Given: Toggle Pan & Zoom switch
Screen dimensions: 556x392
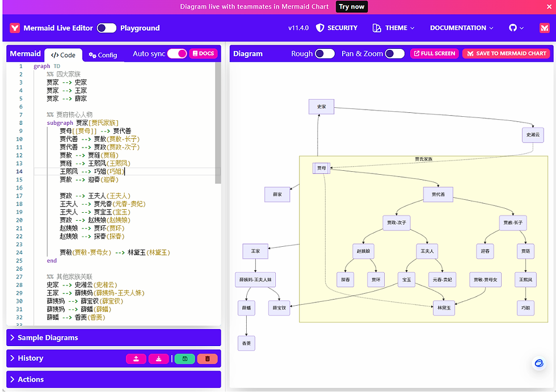Looking at the screenshot, I should pyautogui.click(x=395, y=53).
